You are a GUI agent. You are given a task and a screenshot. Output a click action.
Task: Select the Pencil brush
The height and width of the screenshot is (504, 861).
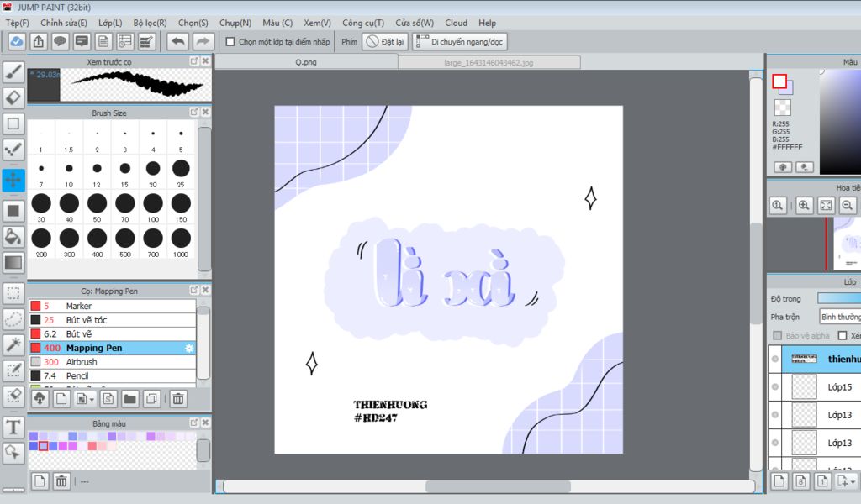pyautogui.click(x=113, y=375)
